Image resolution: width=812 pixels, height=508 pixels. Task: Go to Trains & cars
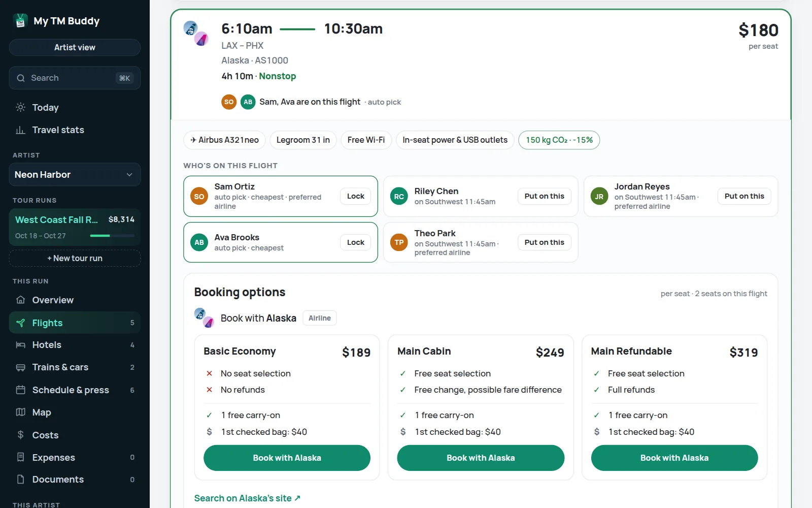click(x=75, y=367)
